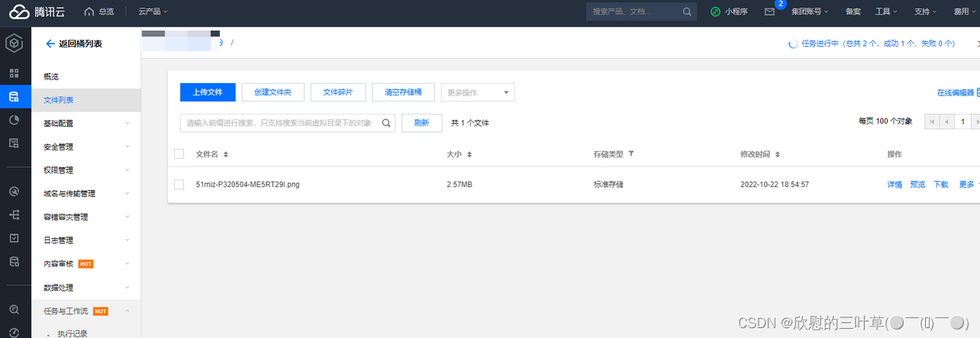Open the 工具 dropdown menu
This screenshot has height=338, width=980.
[885, 11]
